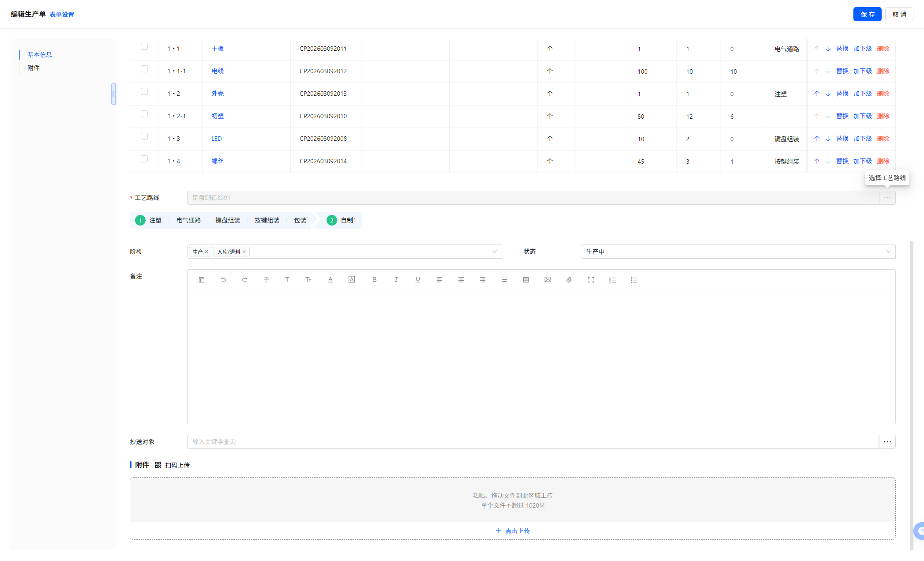This screenshot has width=924, height=561.
Task: Check the checkbox for 主板 row
Action: click(144, 47)
